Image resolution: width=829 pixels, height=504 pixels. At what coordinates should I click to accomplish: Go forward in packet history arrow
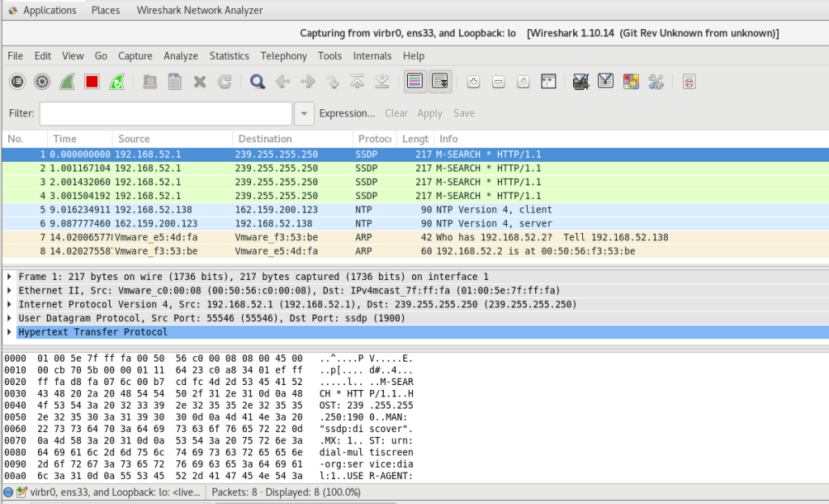[x=308, y=82]
